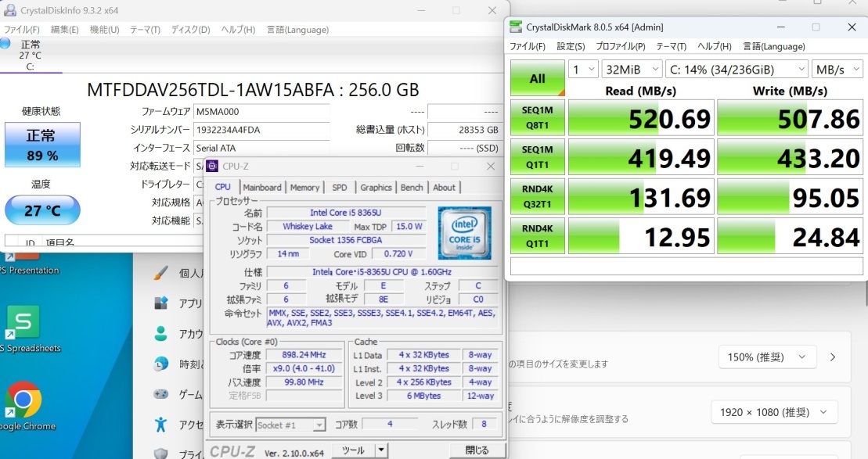Switch to the Graphics tab in CPU-Z
Image resolution: width=868 pixels, height=459 pixels.
[x=376, y=188]
